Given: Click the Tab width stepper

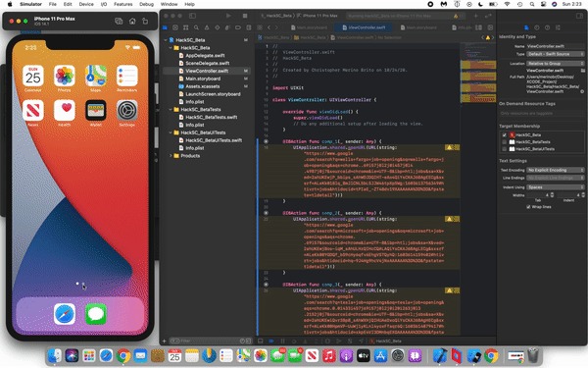Looking at the screenshot, I should pyautogui.click(x=552, y=195).
